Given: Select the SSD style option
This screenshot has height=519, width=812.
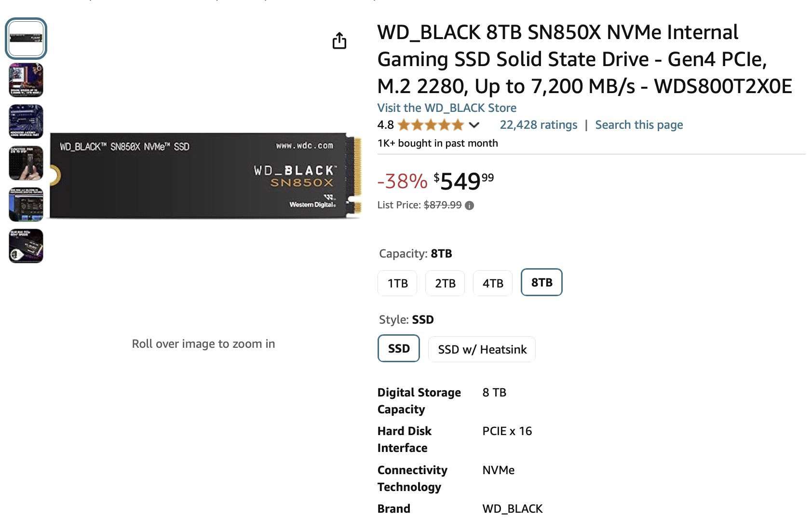Looking at the screenshot, I should click(399, 348).
